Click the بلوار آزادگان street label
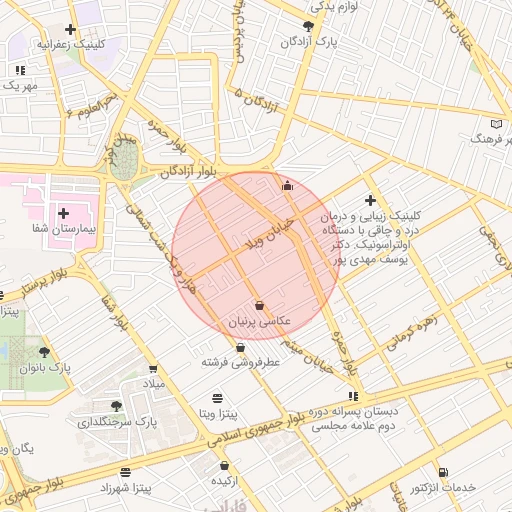This screenshot has width=512, height=512. [188, 172]
